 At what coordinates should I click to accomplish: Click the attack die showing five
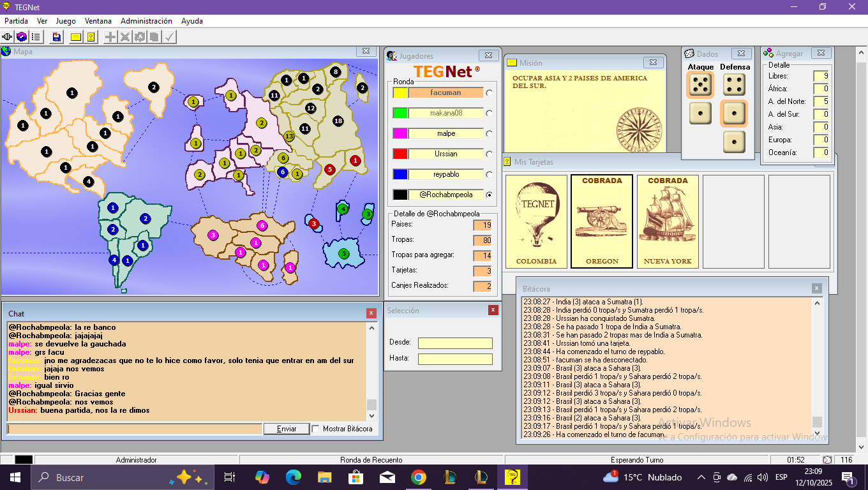pyautogui.click(x=700, y=85)
